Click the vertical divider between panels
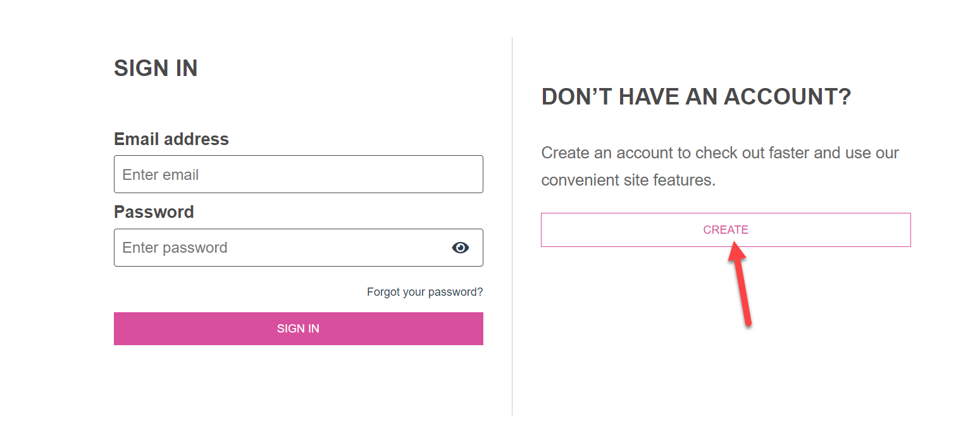Screen dimensions: 980x437 tap(512, 226)
